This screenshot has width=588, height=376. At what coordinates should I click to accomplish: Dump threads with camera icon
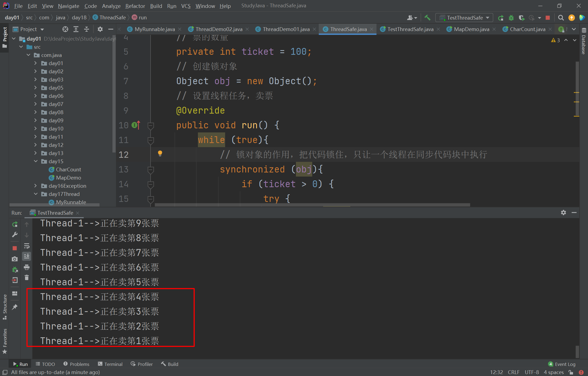tap(15, 259)
